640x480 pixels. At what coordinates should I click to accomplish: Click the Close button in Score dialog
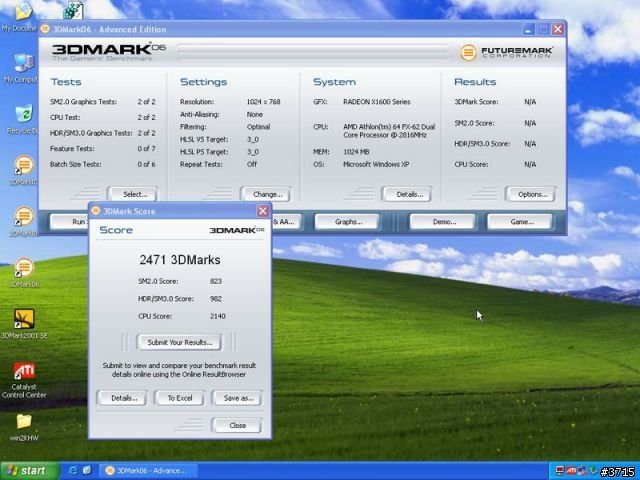tap(237, 425)
